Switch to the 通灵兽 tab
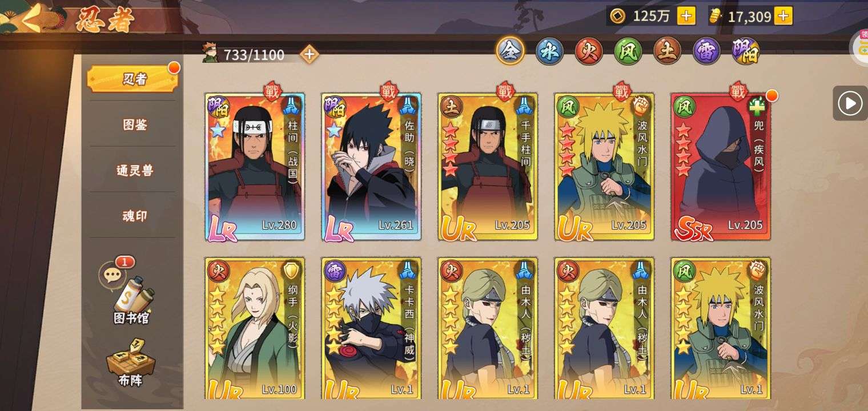Screen dimensions: 868x411 [134, 170]
